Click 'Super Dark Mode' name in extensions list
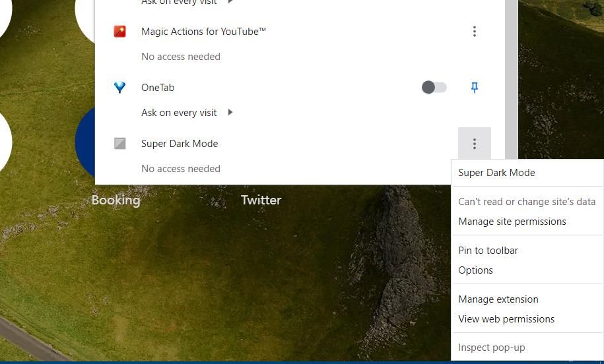The image size is (604, 364). pos(180,144)
